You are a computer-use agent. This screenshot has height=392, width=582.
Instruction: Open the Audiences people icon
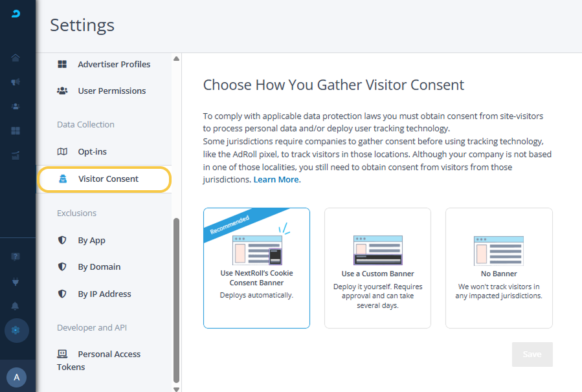point(16,107)
